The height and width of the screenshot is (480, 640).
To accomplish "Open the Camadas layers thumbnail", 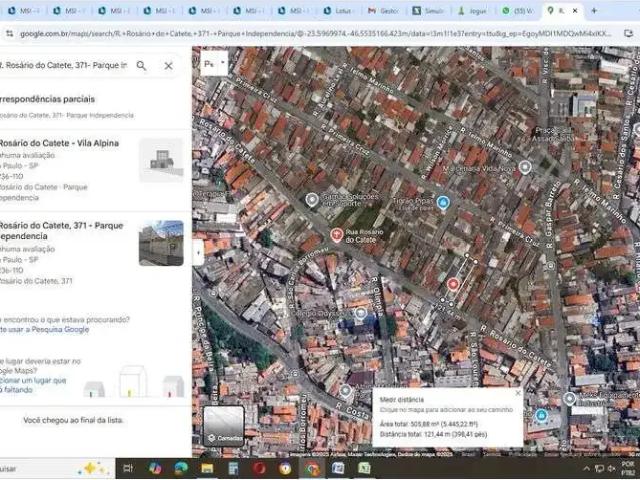I will 224,426.
